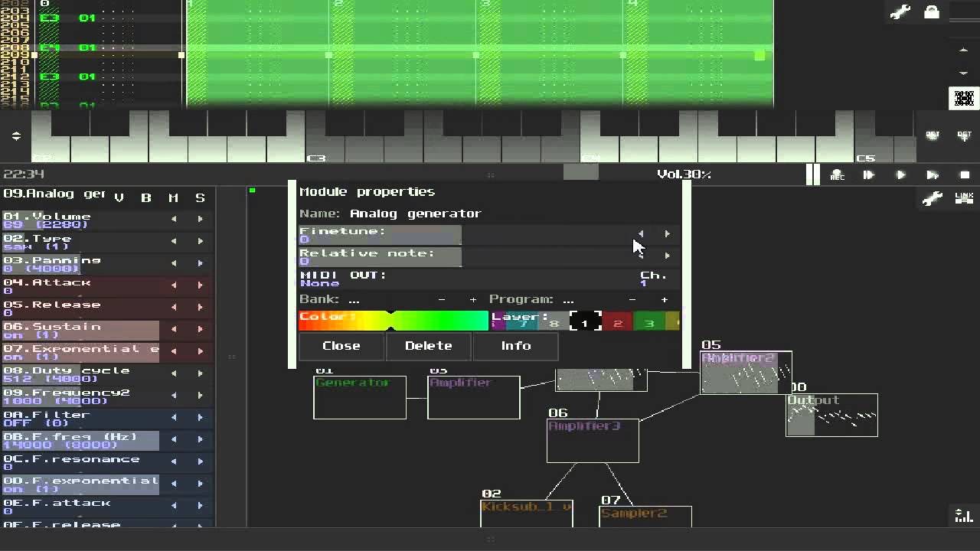
Task: Click the Delete button in Module properties
Action: point(429,346)
